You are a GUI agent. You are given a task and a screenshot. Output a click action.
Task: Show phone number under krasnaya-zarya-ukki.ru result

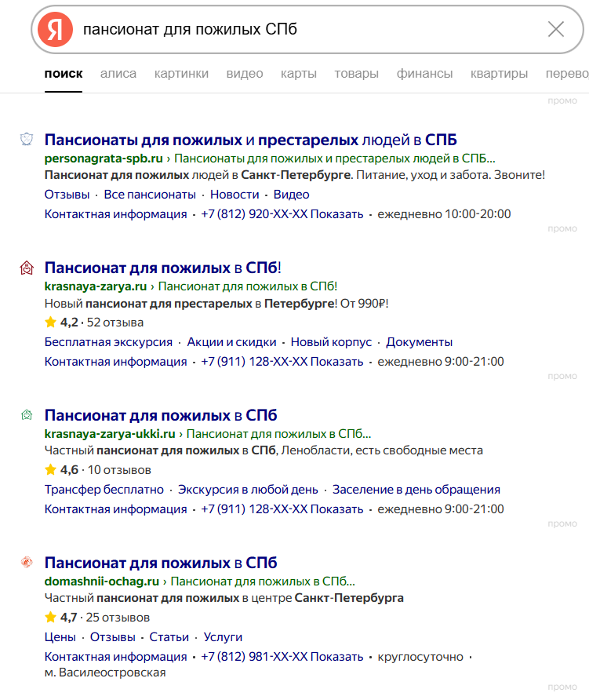coord(282,509)
